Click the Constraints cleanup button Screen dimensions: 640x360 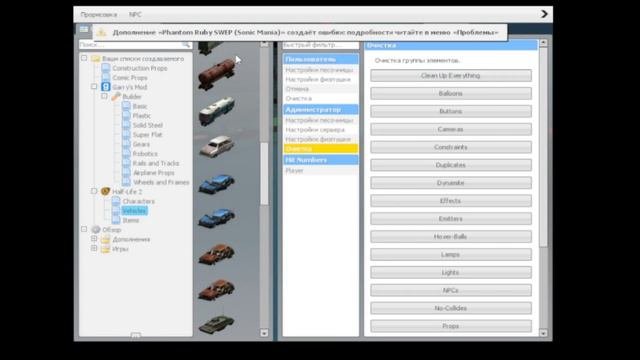[x=451, y=147]
